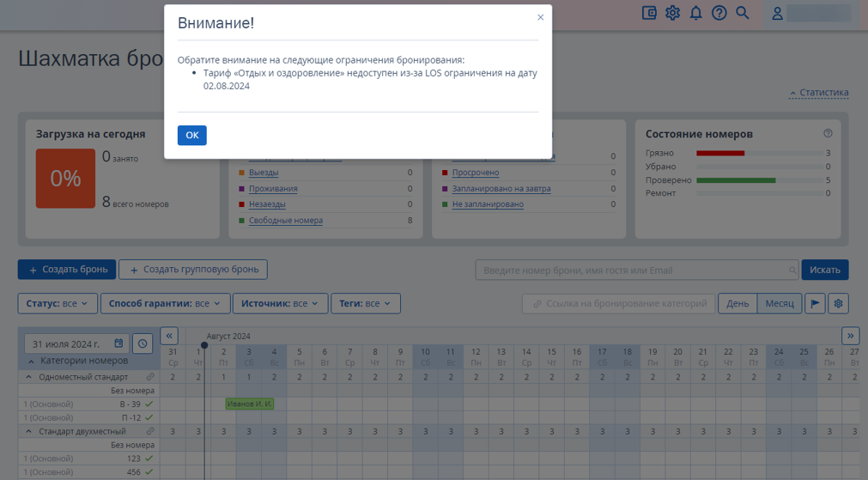This screenshot has height=480, width=868.
Task: Click the Грязно red status bar
Action: coord(720,154)
